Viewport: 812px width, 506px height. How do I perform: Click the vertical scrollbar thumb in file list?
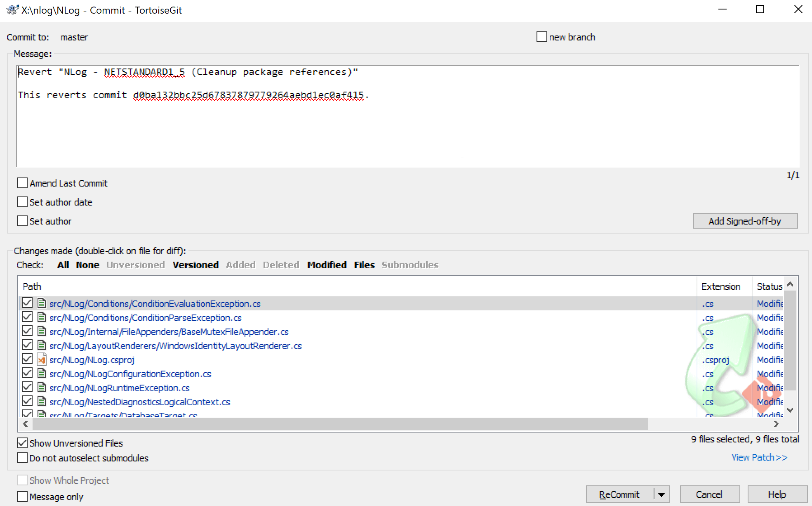pos(790,340)
